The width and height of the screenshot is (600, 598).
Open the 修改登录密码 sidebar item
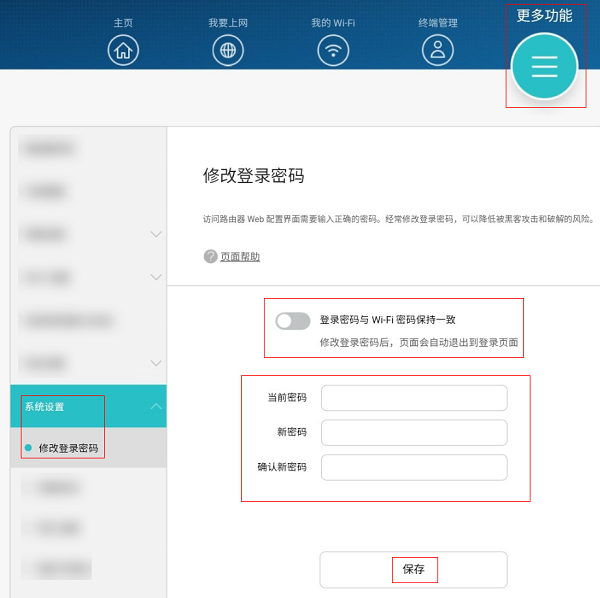tap(68, 449)
